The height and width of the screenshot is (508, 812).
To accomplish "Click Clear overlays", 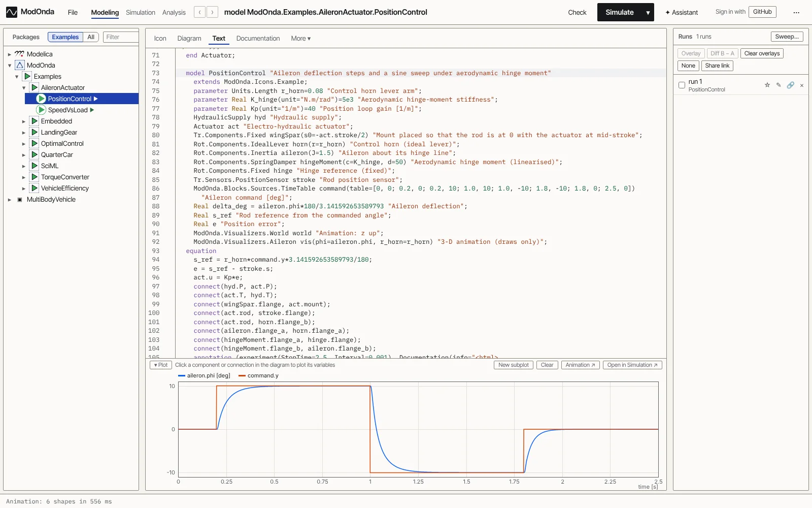I will pyautogui.click(x=762, y=53).
